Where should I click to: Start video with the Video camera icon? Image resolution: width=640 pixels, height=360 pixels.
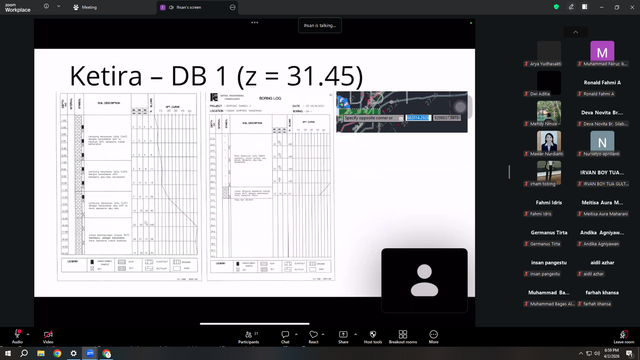(x=48, y=334)
